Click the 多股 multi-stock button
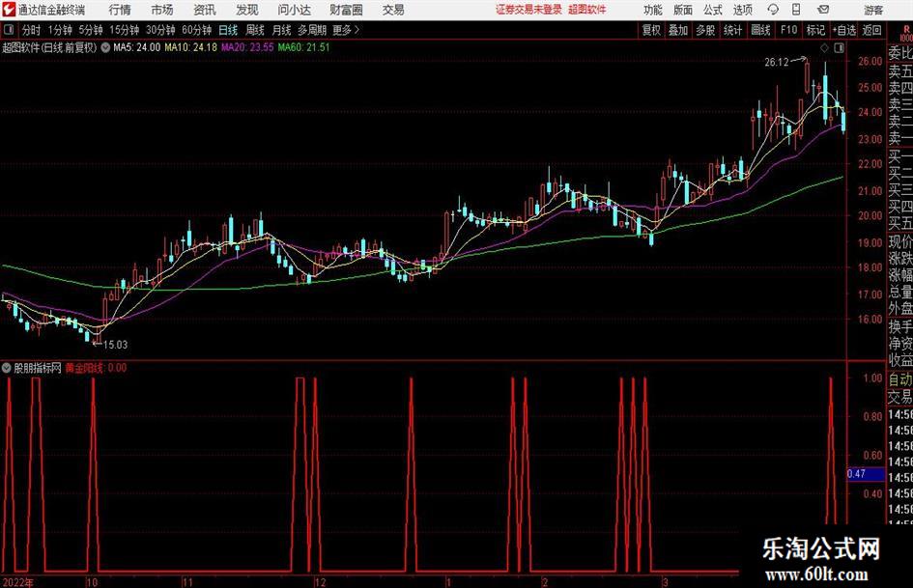This screenshot has width=913, height=588. pyautogui.click(x=705, y=30)
